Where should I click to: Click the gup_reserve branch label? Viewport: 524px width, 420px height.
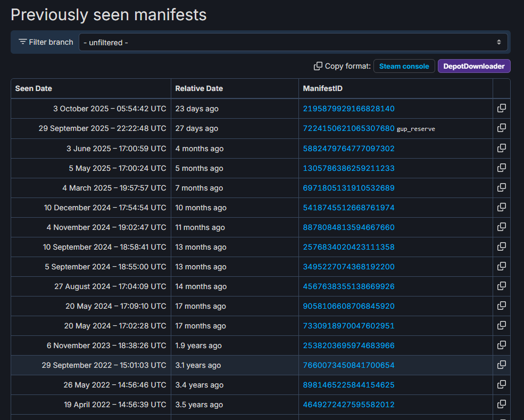click(x=415, y=129)
